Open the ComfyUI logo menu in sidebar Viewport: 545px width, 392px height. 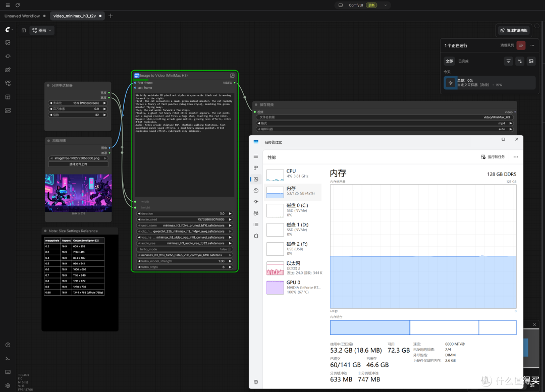[x=8, y=30]
